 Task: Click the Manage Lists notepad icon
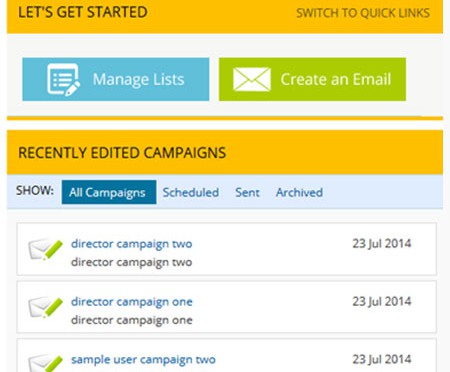[x=63, y=79]
